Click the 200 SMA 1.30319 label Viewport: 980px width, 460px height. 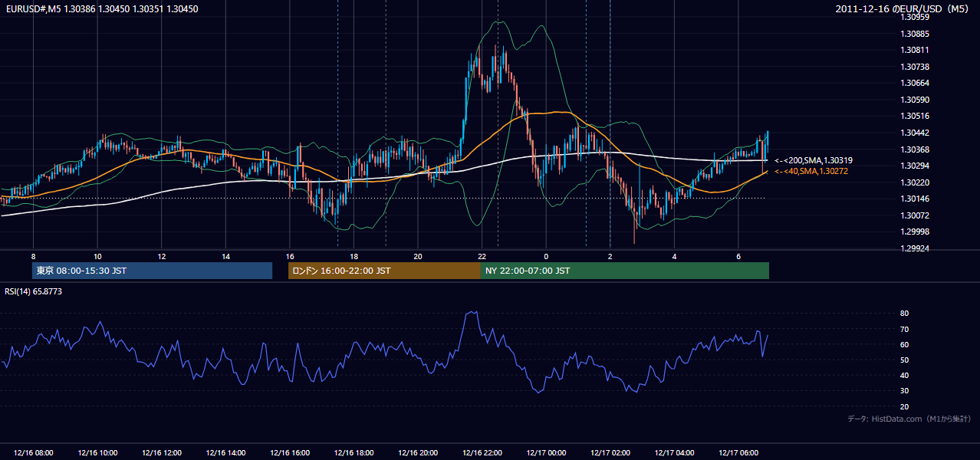(x=814, y=160)
